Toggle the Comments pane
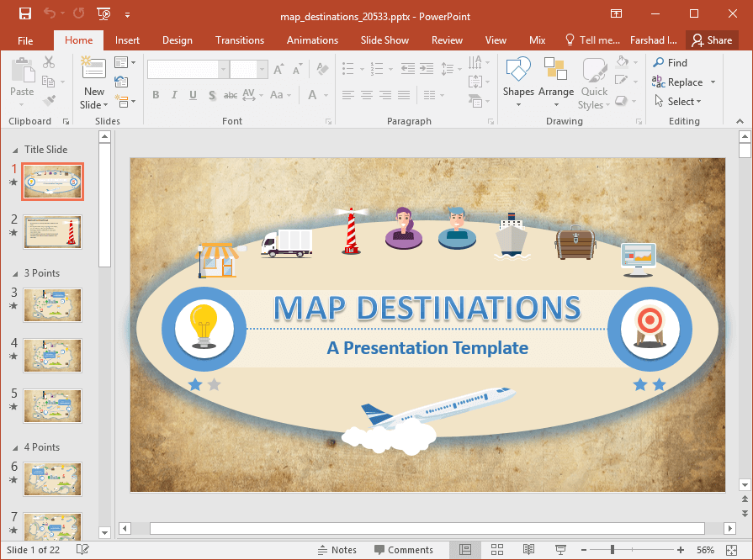This screenshot has height=560, width=753. pyautogui.click(x=402, y=550)
